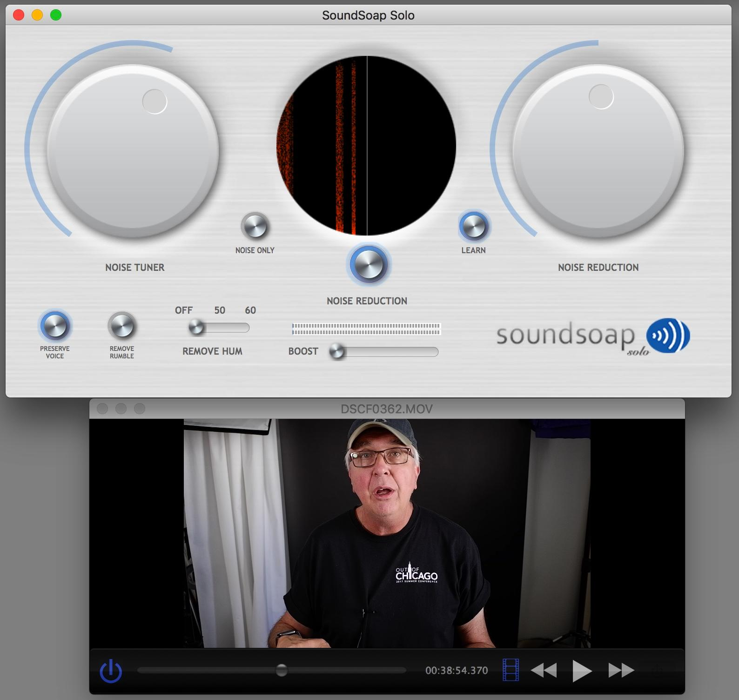Click the BOOST label

point(303,351)
